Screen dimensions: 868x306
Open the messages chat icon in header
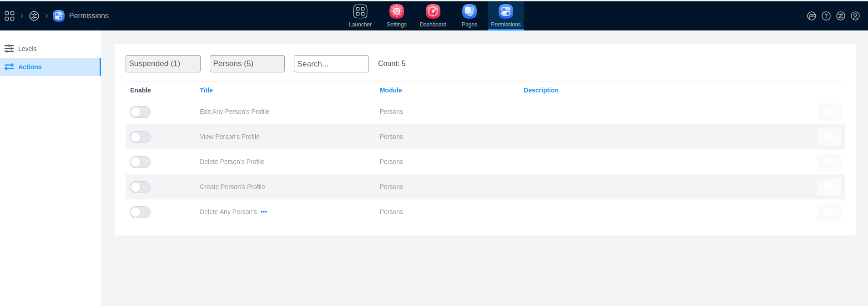point(812,16)
